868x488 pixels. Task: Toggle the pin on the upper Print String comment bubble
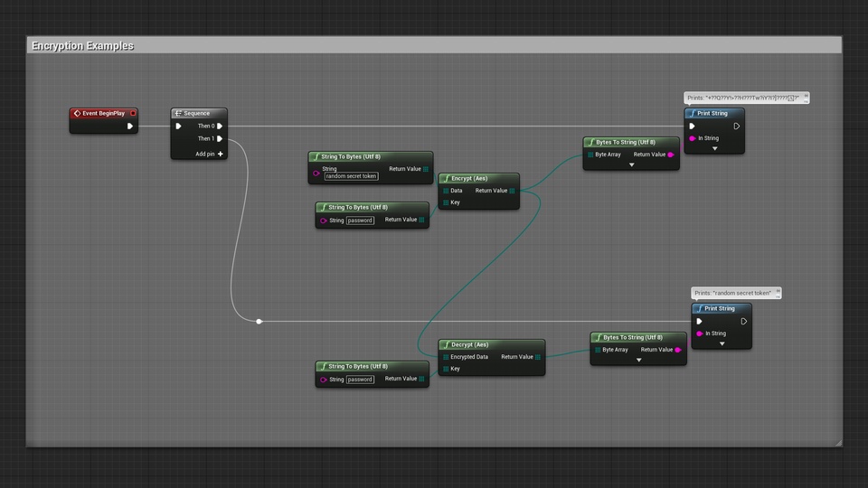pos(807,97)
